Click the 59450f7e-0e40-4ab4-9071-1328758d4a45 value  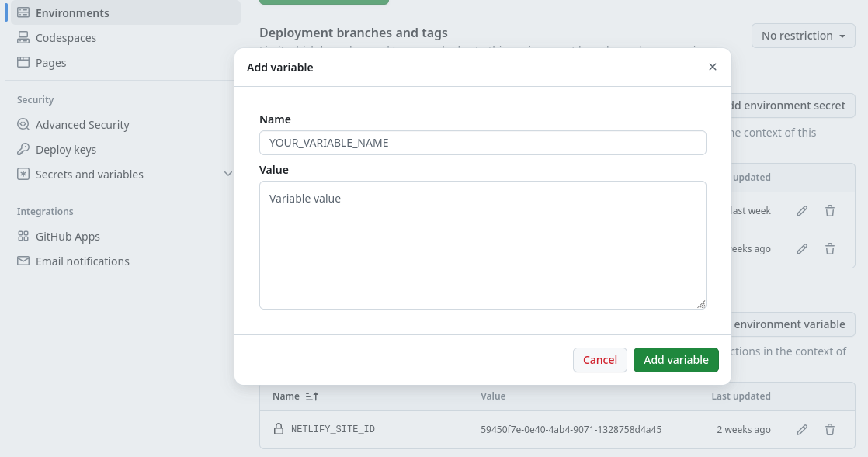click(x=571, y=429)
